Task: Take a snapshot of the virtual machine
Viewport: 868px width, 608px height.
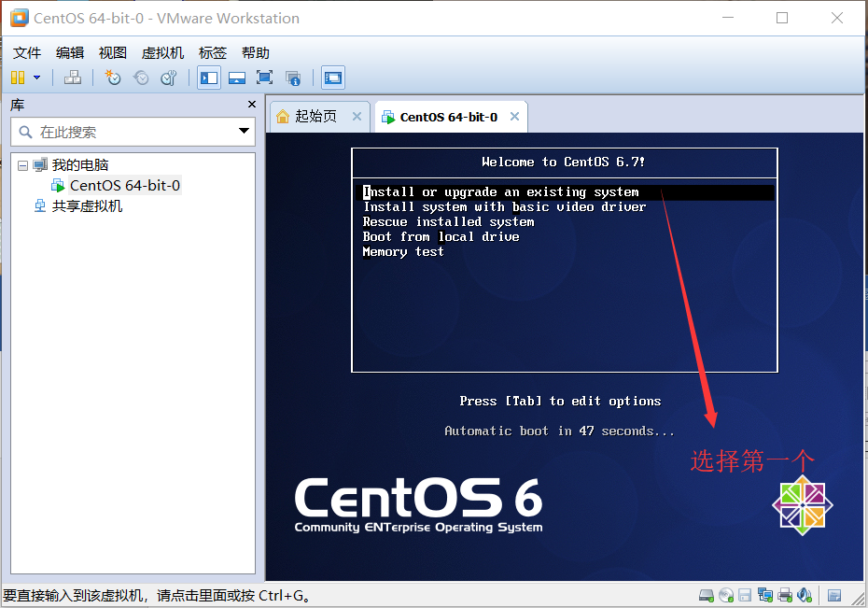Action: click(x=113, y=78)
